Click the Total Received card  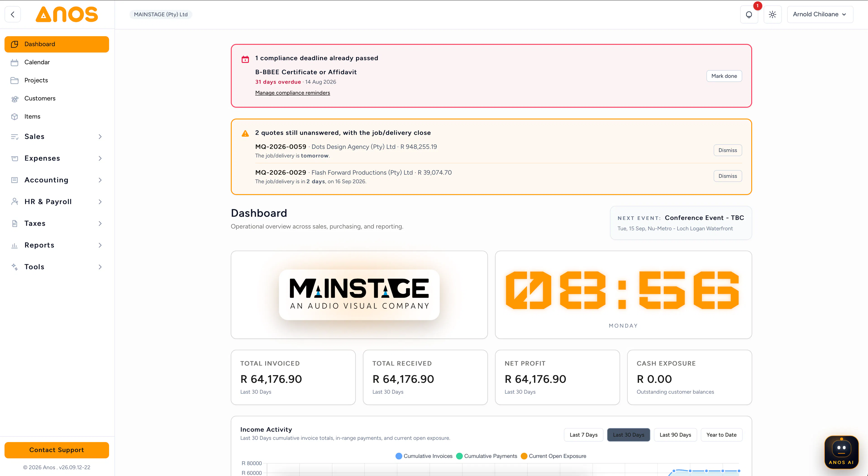425,377
